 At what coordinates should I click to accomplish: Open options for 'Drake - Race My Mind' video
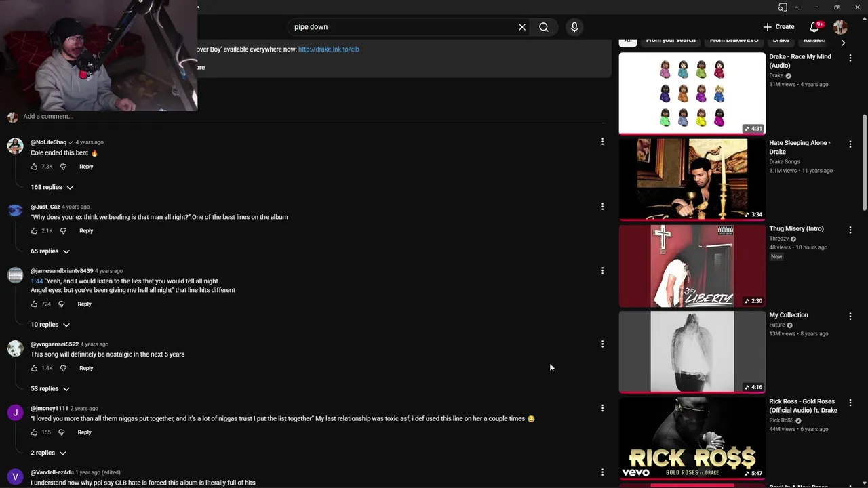pyautogui.click(x=850, y=58)
